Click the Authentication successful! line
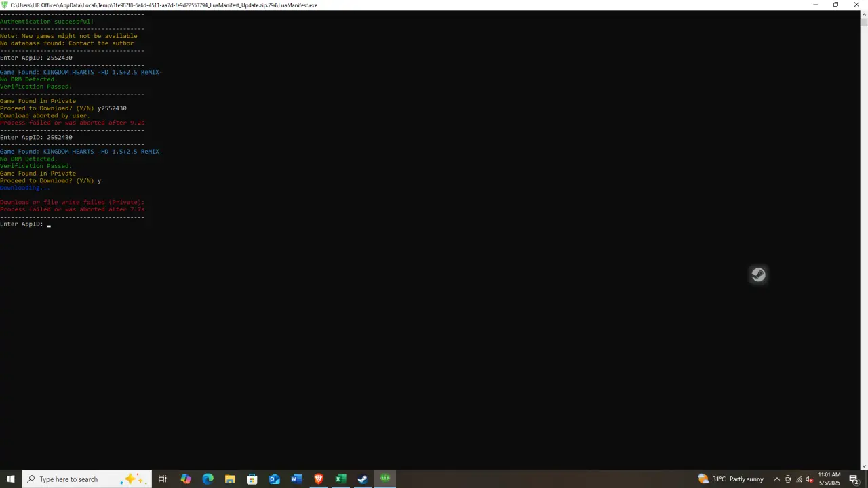Viewport: 868px width, 488px height. tap(47, 22)
